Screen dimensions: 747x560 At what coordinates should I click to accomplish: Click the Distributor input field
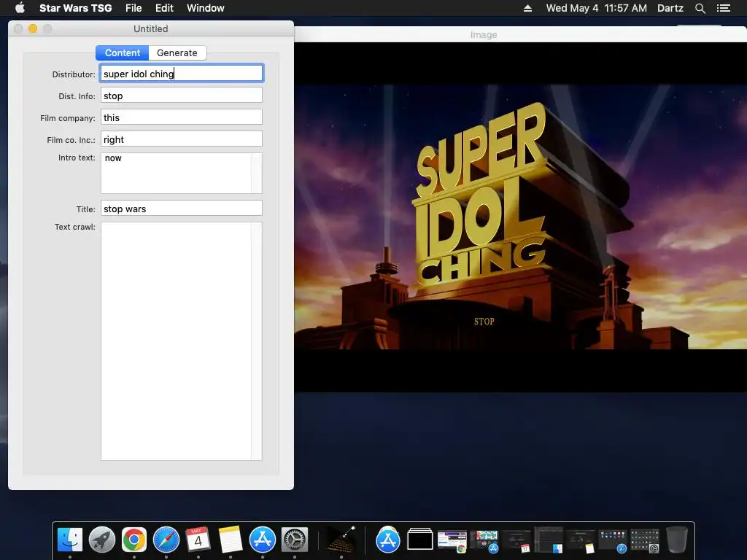click(182, 74)
